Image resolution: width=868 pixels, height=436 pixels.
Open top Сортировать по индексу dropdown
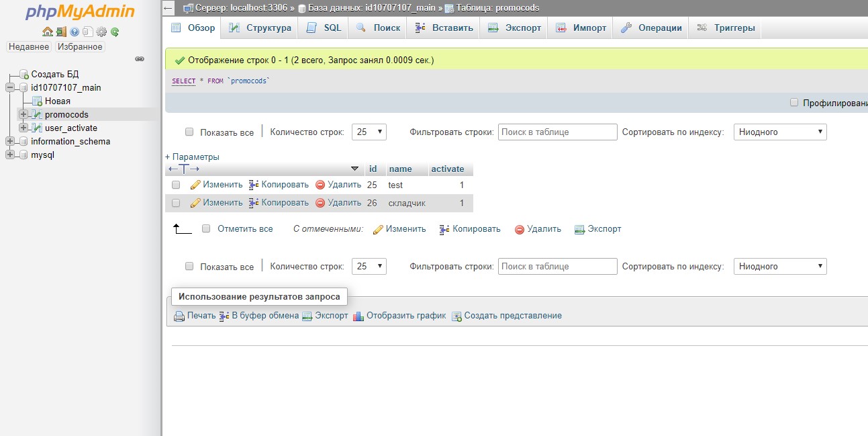tap(780, 132)
